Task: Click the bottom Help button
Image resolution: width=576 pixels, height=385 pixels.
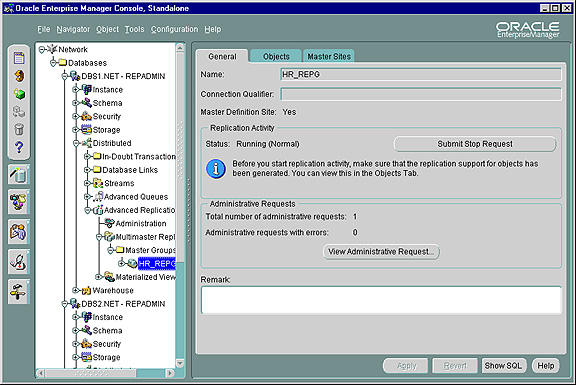Action: coord(546,366)
